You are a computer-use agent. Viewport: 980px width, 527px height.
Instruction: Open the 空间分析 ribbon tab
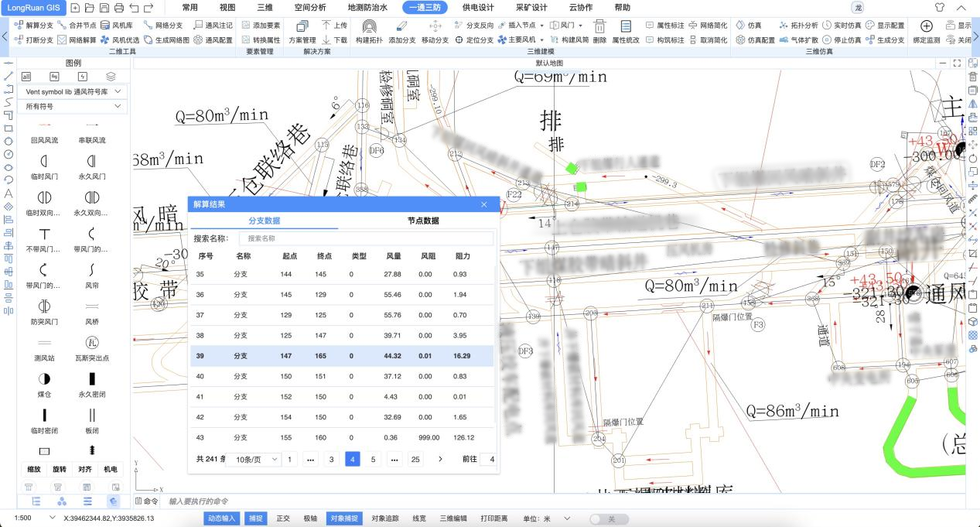(x=310, y=8)
